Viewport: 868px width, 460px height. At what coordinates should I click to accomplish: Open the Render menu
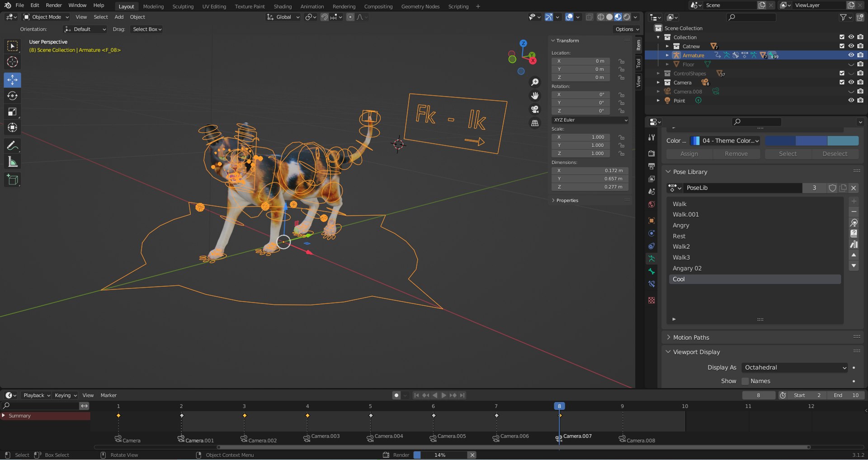point(54,5)
